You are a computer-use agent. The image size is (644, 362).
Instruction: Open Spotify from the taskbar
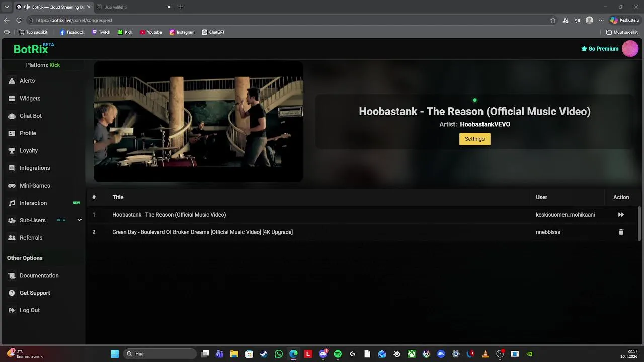point(338,354)
